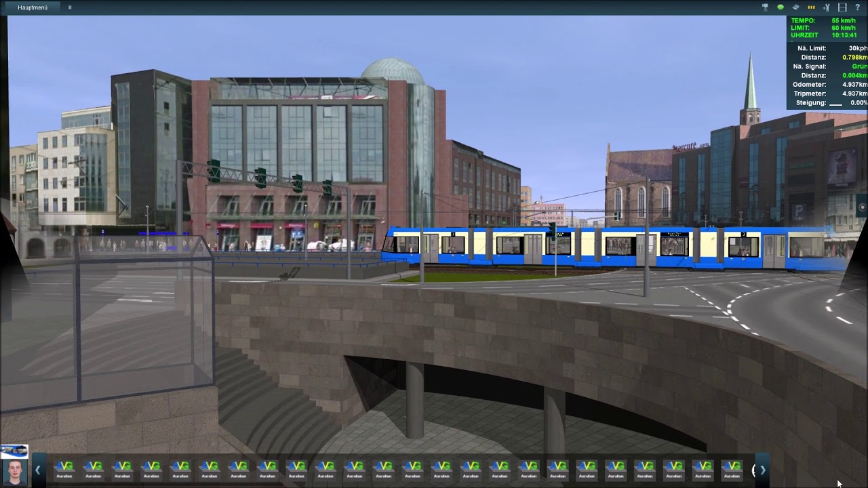Viewport: 868px width, 488px height.
Task: Click the first Aurelian order icon
Action: (x=64, y=469)
